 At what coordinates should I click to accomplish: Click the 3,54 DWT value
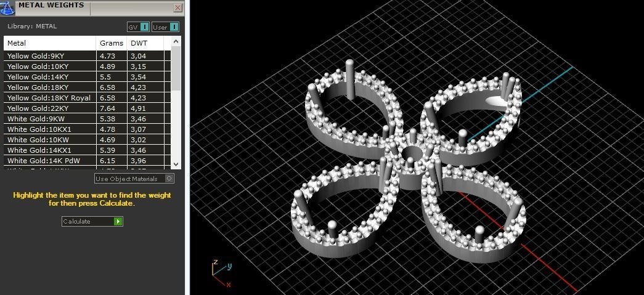pyautogui.click(x=139, y=77)
